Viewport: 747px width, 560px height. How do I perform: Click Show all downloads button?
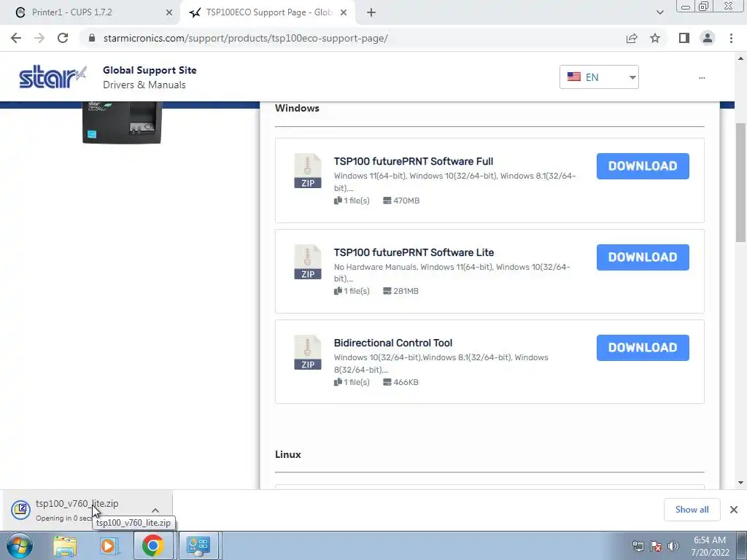pos(692,510)
